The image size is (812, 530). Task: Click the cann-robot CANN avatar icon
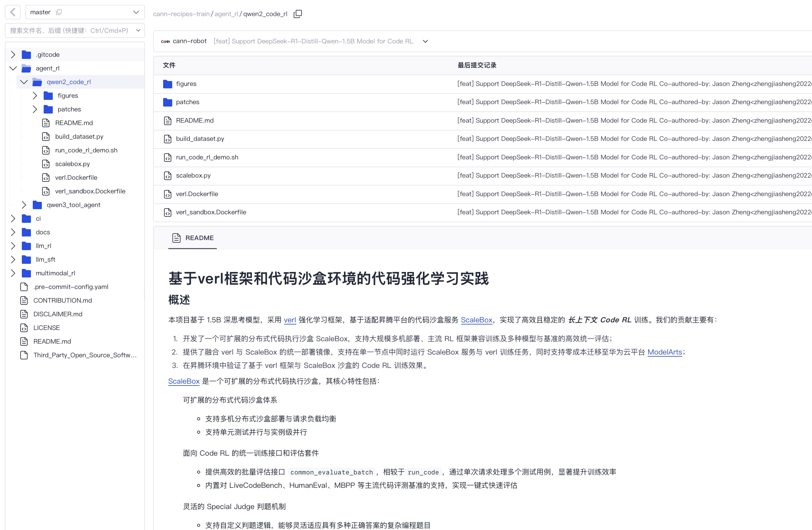pos(166,41)
